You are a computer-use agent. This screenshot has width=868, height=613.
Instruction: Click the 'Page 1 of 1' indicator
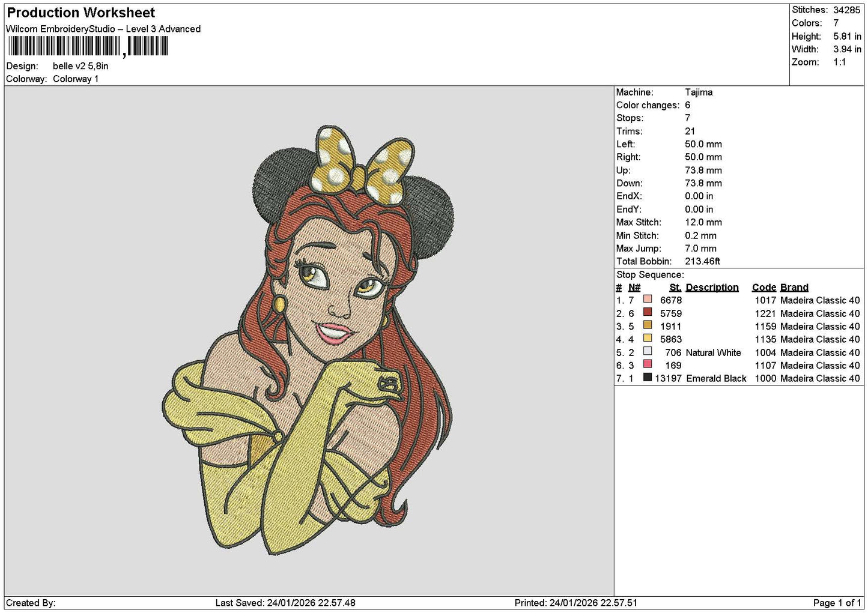[x=837, y=603]
